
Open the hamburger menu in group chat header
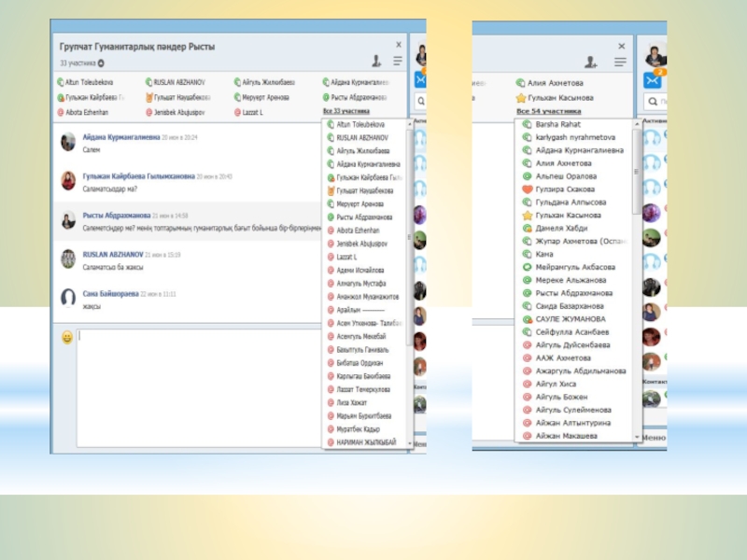tap(398, 62)
